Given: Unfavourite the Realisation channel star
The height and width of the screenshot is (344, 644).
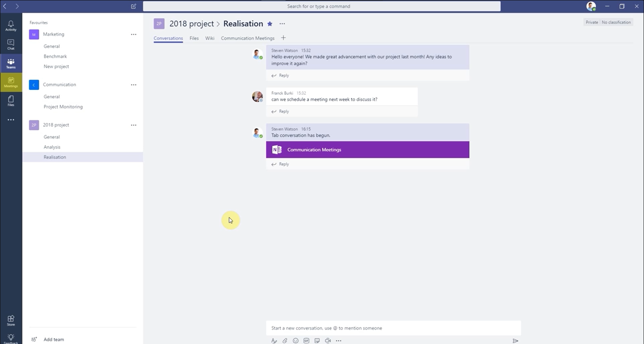Looking at the screenshot, I should [x=270, y=24].
